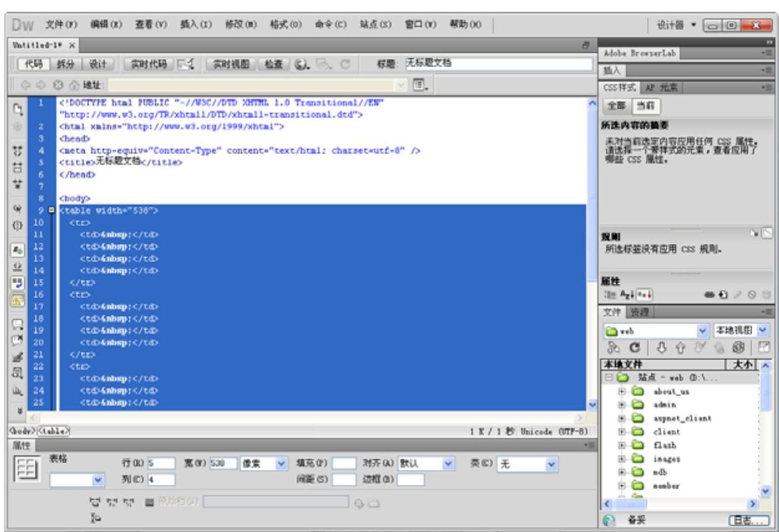Toggle Word Wrap in coding toolbar
779x532 pixels.
[17, 283]
